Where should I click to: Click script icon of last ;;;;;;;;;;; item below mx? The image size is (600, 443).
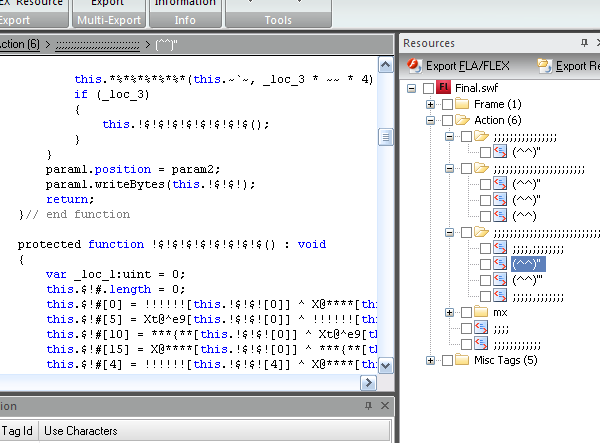coord(481,343)
